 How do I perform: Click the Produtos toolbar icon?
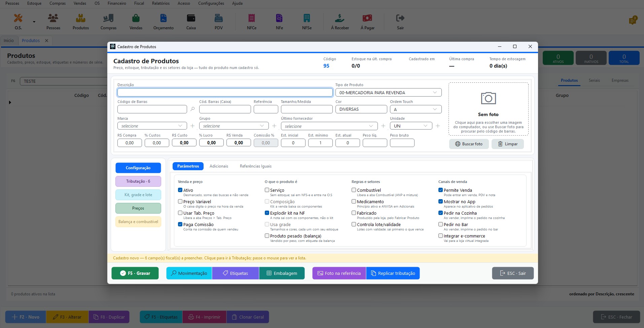[81, 22]
